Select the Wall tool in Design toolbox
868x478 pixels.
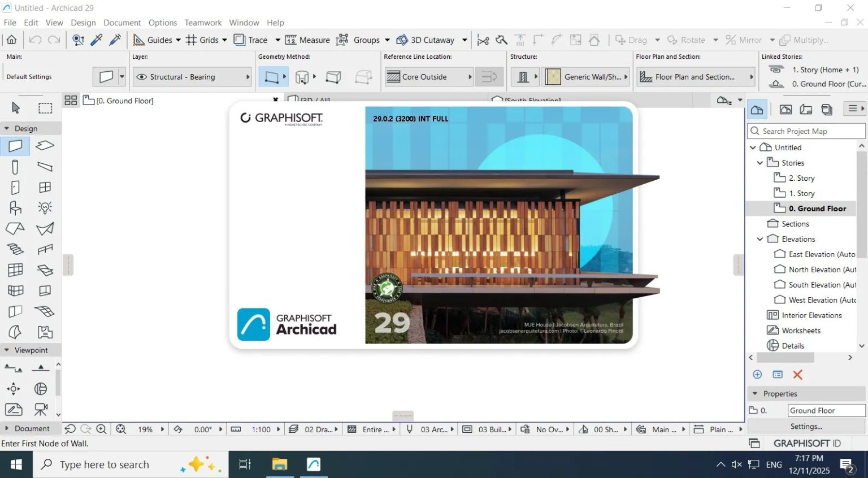(15, 146)
